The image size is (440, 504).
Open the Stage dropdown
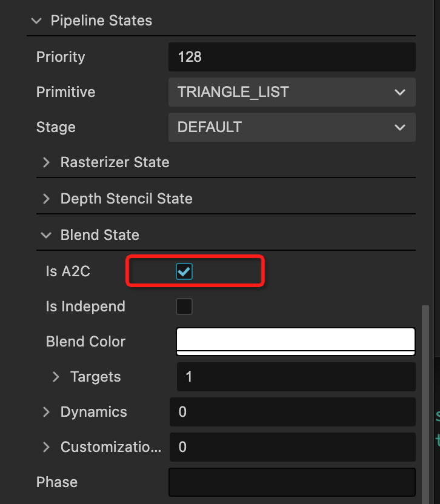tap(292, 128)
